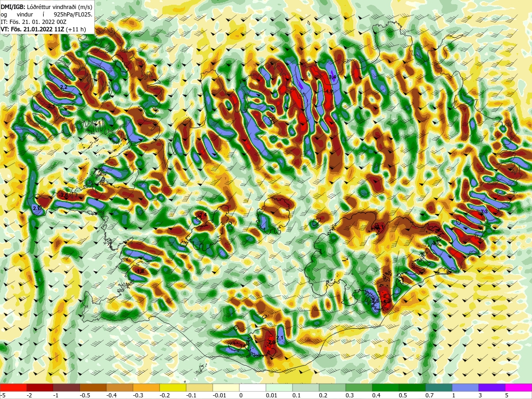This screenshot has width=532, height=399.
Task: Click the purple legend swatch for 3 to 5
Action: [x=492, y=387]
